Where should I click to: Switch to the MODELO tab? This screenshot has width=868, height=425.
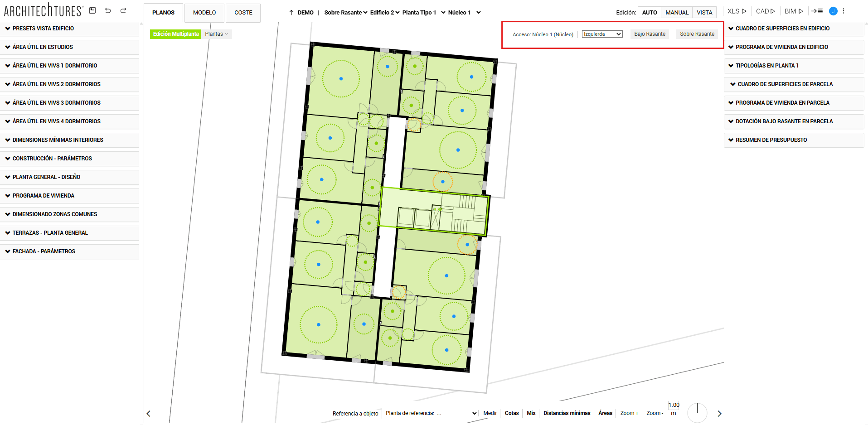point(204,13)
